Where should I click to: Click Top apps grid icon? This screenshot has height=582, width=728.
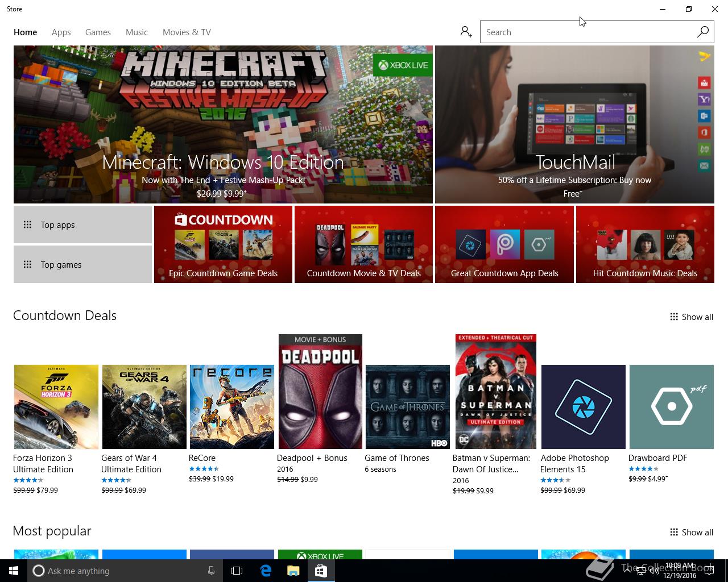[27, 225]
